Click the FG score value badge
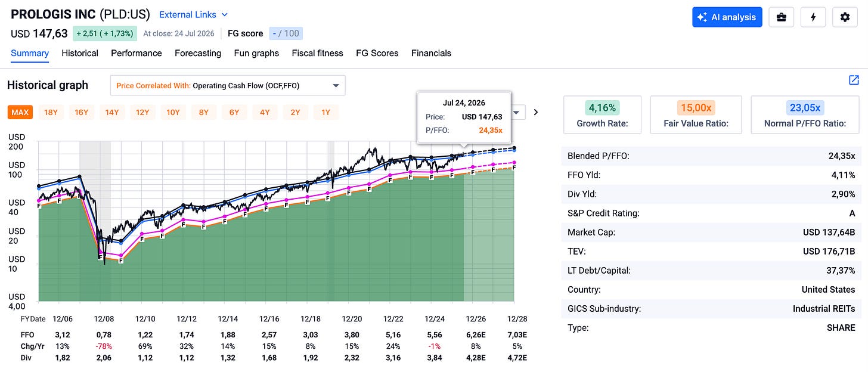 pos(285,33)
